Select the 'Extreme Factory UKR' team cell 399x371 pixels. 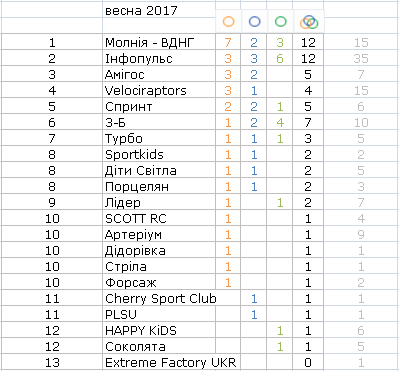click(x=171, y=362)
